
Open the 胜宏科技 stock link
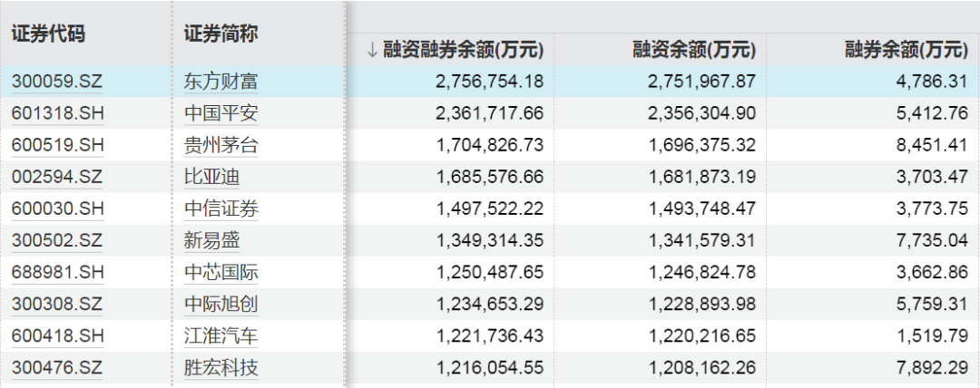pos(221,368)
